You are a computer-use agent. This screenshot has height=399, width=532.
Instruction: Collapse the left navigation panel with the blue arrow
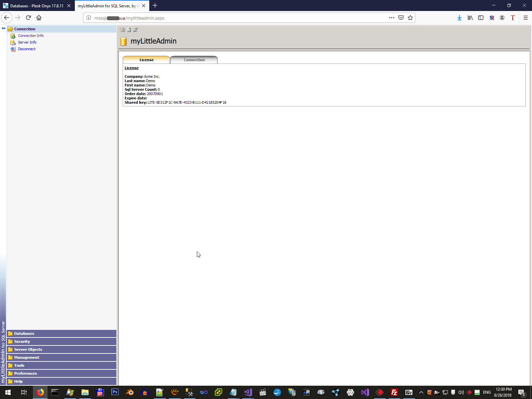click(x=3, y=28)
